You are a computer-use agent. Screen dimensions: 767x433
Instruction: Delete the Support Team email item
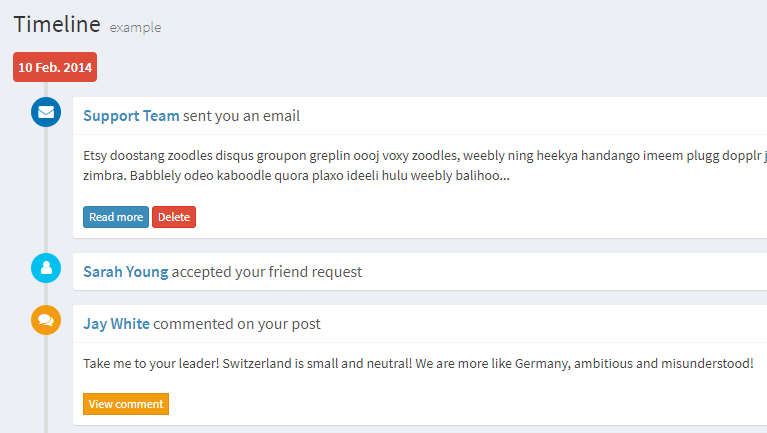click(174, 217)
